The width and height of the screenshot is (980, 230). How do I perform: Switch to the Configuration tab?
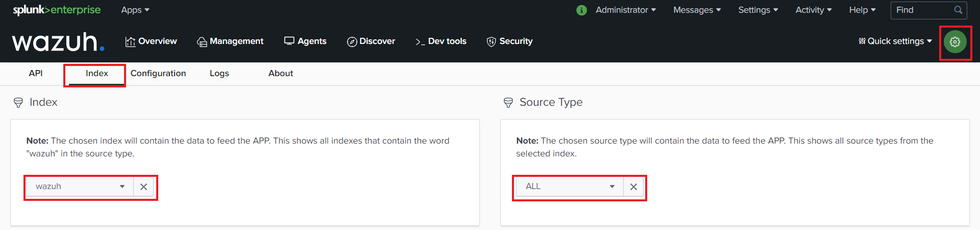pos(158,74)
